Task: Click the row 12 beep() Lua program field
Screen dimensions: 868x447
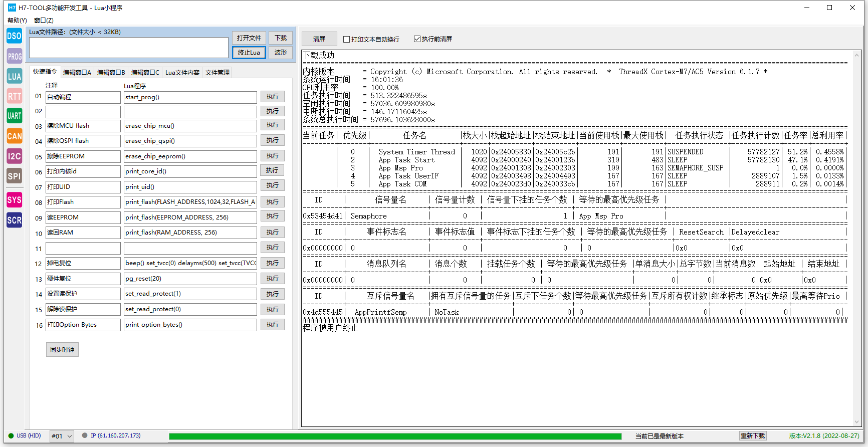Action: click(x=190, y=263)
